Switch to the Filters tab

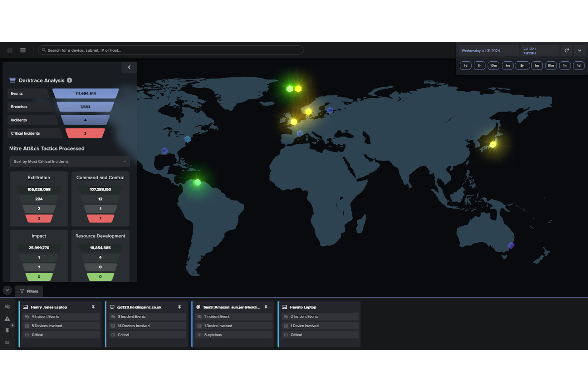[x=29, y=291]
